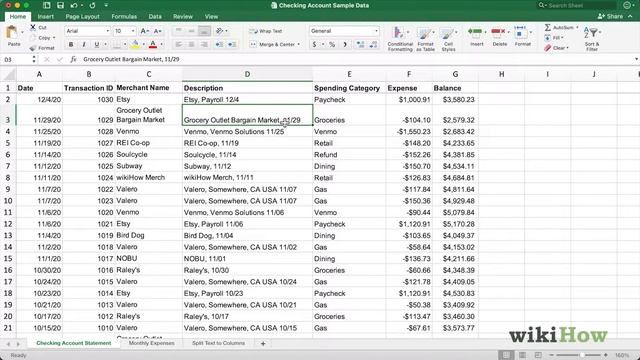
Task: Switch to Normal view in status bar
Action: (506, 355)
